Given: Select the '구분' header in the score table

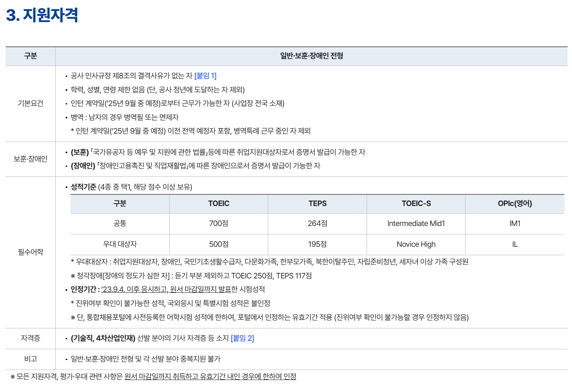Looking at the screenshot, I should pyautogui.click(x=120, y=204).
